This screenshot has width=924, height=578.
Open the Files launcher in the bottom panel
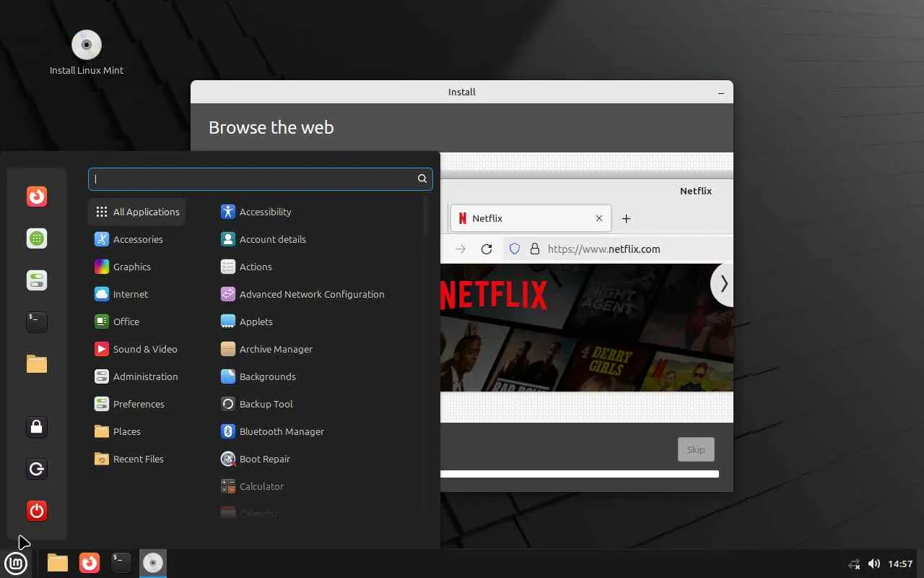(x=58, y=563)
